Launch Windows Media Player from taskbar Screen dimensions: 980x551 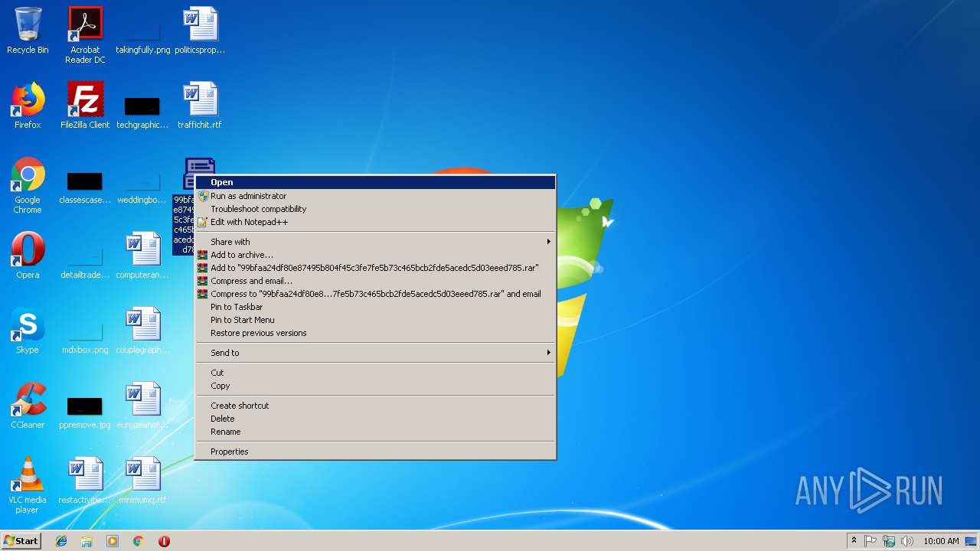[113, 541]
